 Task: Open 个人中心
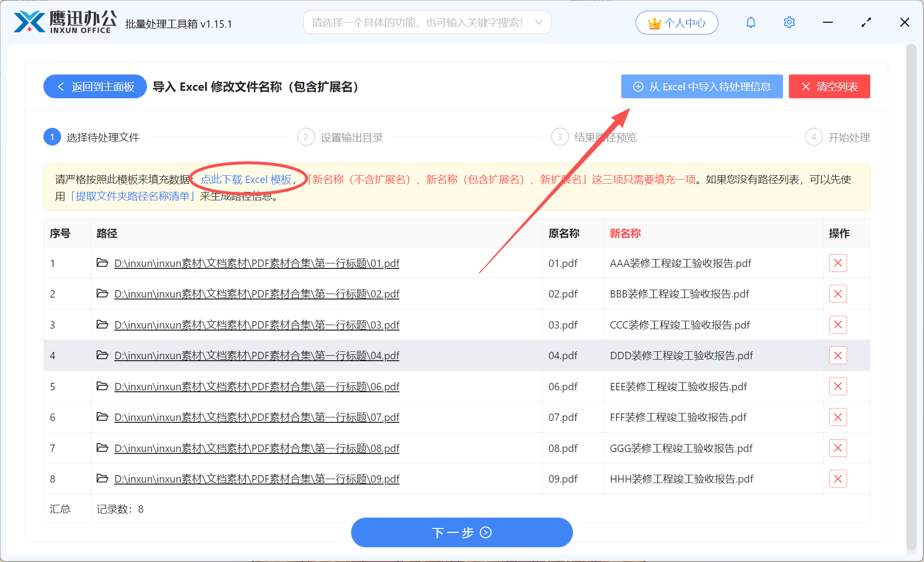(676, 23)
